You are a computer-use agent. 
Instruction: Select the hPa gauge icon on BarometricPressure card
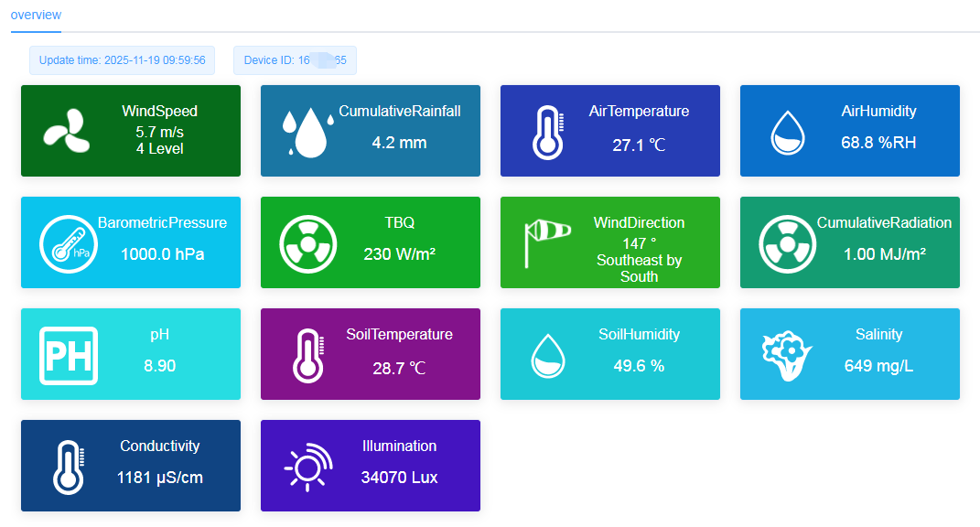coord(67,242)
